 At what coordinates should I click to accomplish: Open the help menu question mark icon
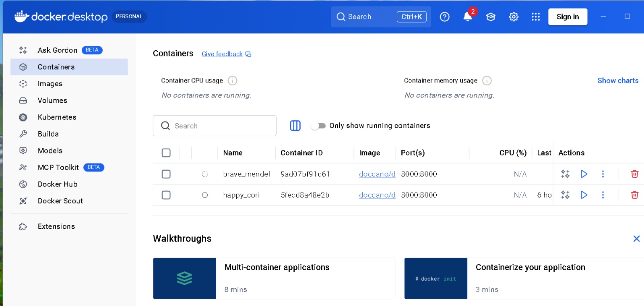(444, 17)
